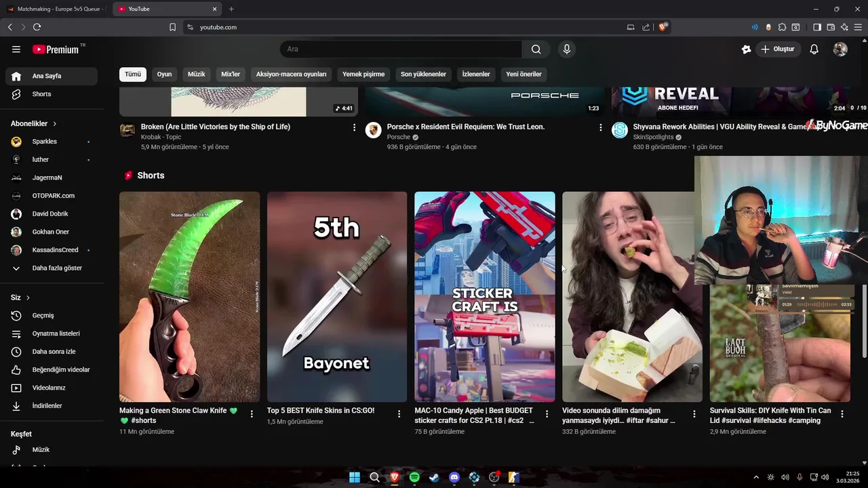This screenshot has width=868, height=488.
Task: Click in the Ara search field
Action: coord(401,49)
